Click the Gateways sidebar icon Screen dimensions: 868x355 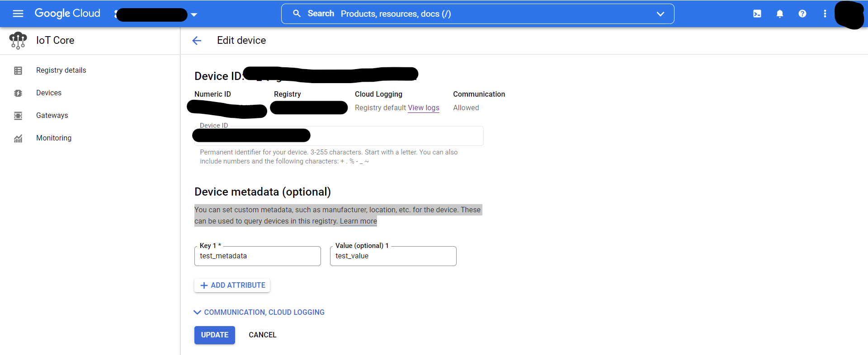coord(18,116)
